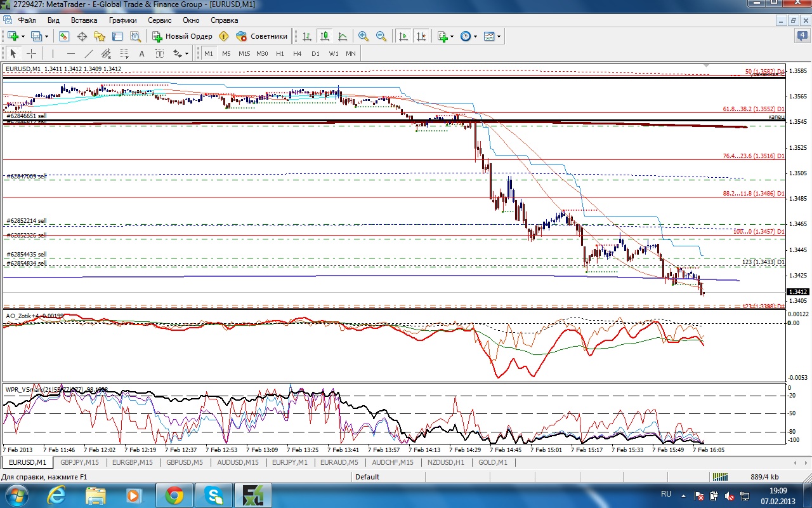Image resolution: width=812 pixels, height=508 pixels.
Task: Select the H4 timeframe
Action: point(298,54)
